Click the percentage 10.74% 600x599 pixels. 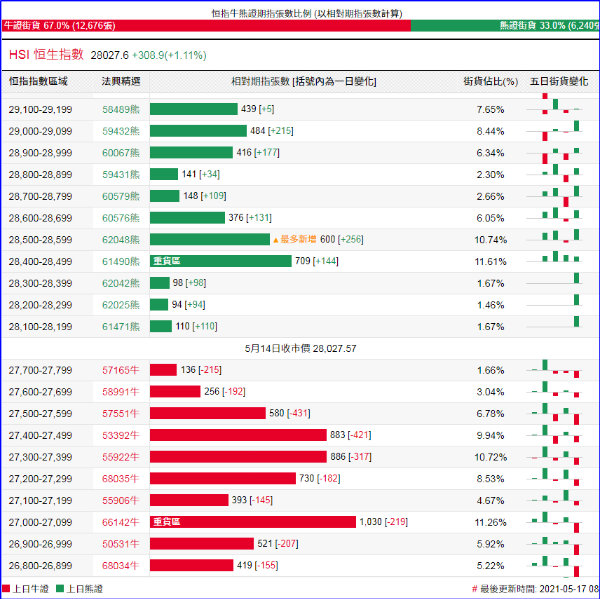pos(491,240)
